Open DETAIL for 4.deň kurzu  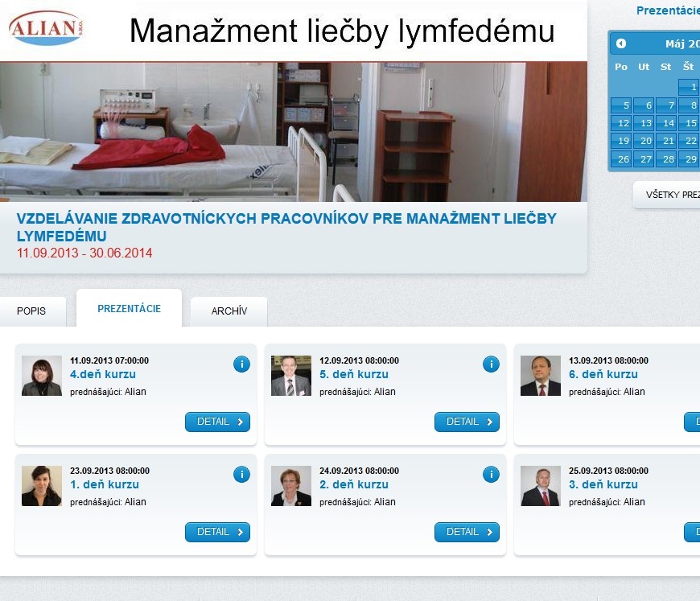click(x=217, y=422)
